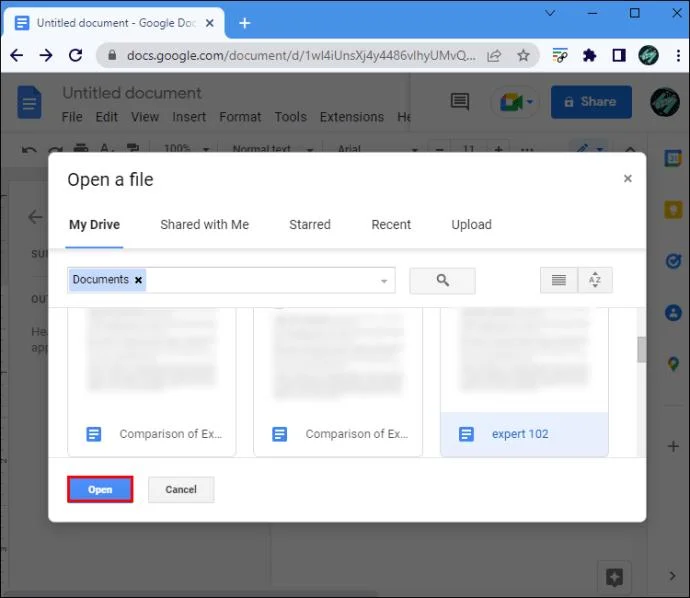
Task: Open the Chrome profile avatar
Action: click(x=648, y=55)
